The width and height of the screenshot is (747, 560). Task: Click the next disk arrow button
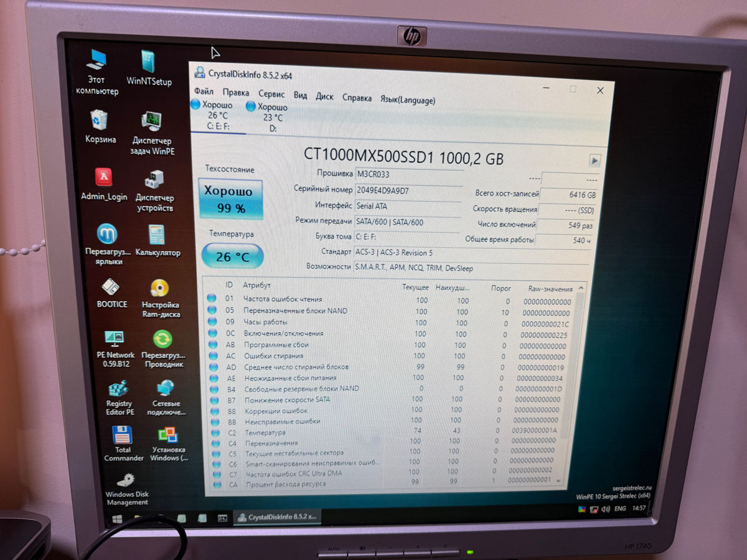point(594,161)
